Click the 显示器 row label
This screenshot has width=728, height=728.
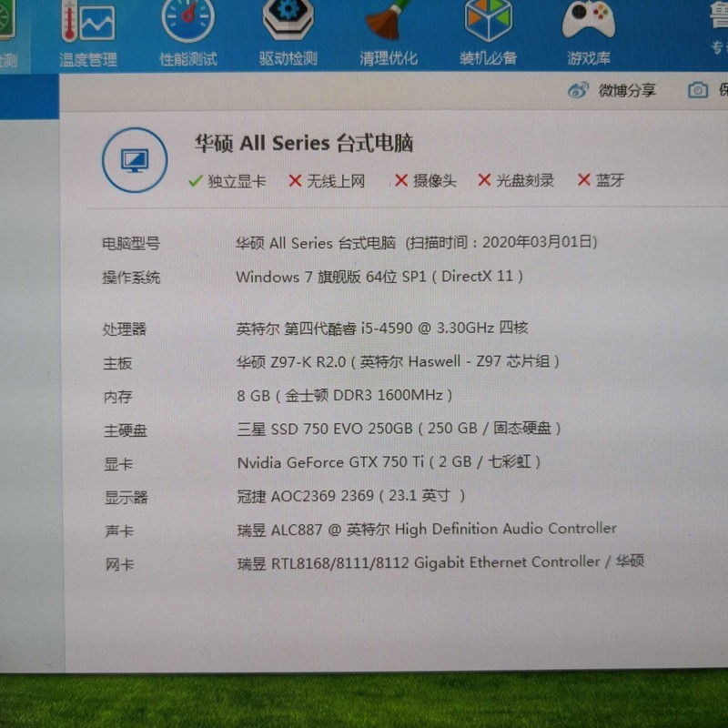(x=126, y=498)
